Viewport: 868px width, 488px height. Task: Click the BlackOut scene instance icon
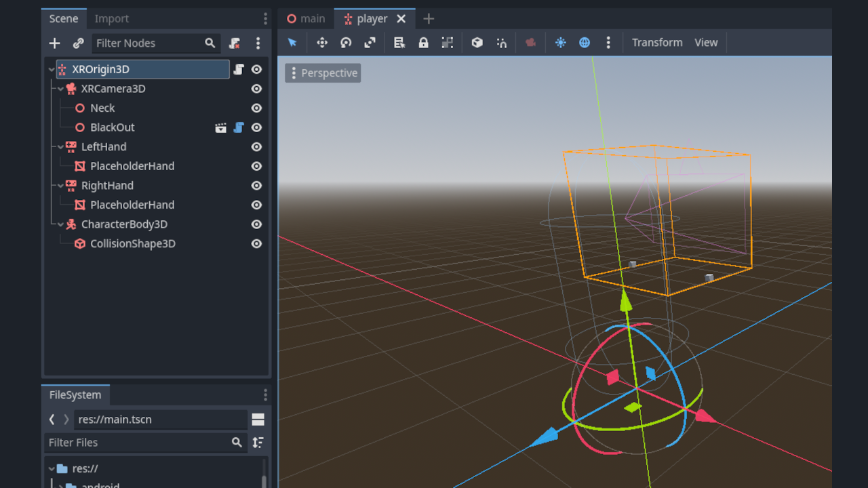(x=220, y=127)
